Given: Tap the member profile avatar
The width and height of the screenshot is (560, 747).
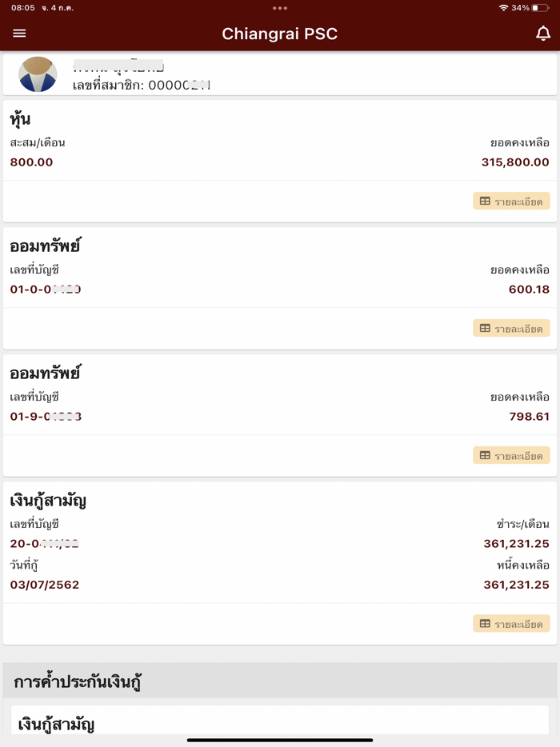Looking at the screenshot, I should [x=38, y=74].
